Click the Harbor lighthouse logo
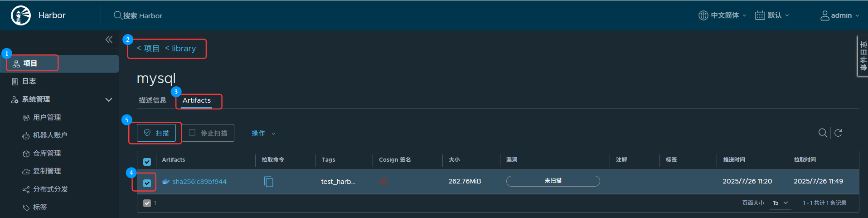Viewport: 868px width, 218px height. (x=21, y=15)
